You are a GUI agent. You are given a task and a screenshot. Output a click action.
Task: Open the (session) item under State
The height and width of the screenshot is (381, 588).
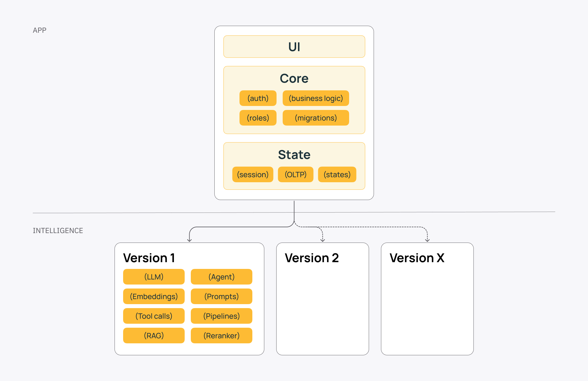coord(252,174)
